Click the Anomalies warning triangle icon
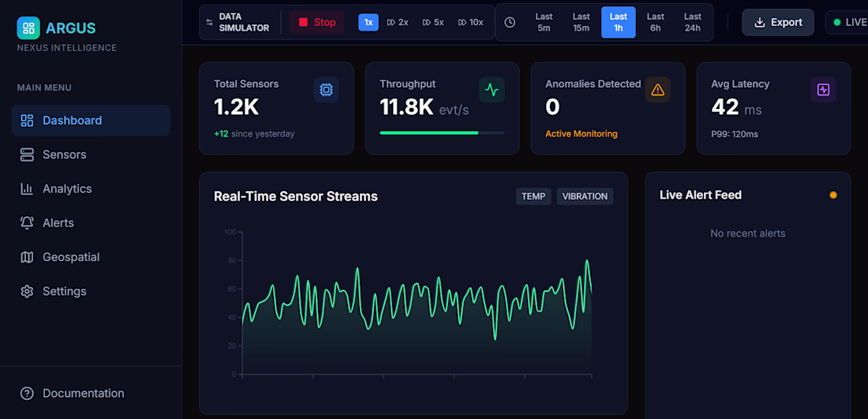 pos(657,90)
